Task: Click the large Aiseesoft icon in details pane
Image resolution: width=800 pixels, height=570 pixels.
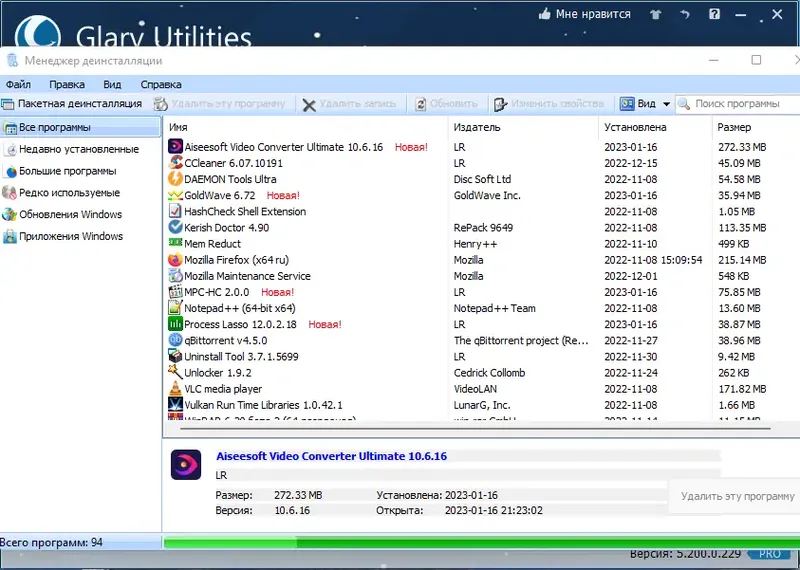Action: 186,464
